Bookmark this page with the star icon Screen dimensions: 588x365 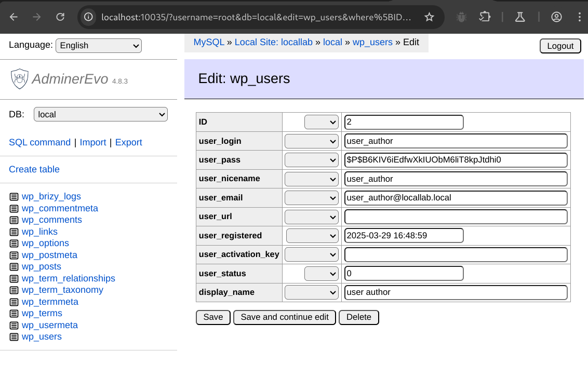click(x=429, y=17)
